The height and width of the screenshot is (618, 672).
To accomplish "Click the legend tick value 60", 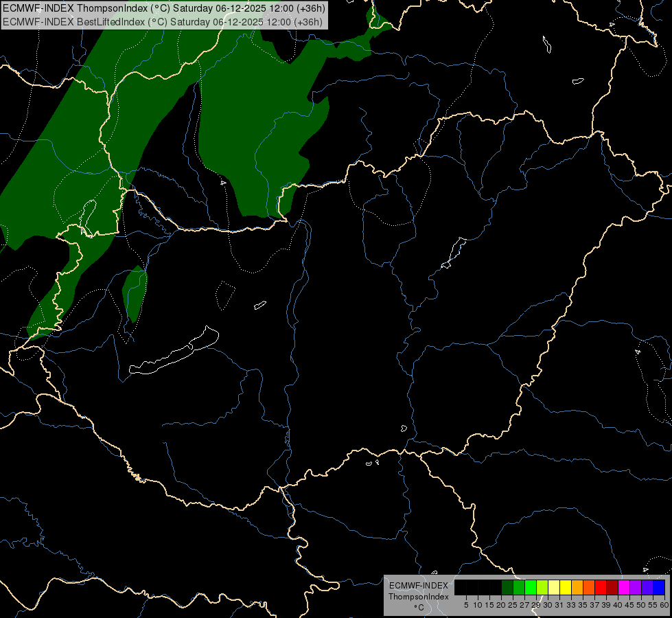I will coord(664,605).
